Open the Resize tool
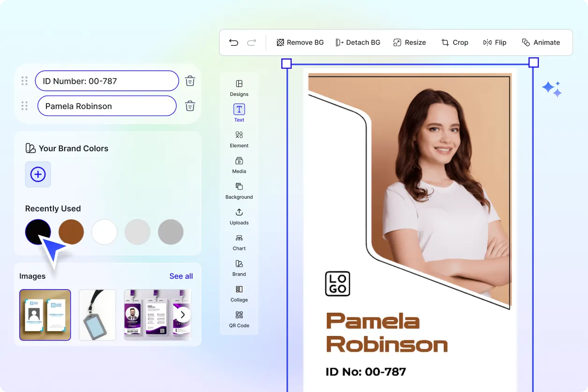The image size is (588, 392). point(410,42)
